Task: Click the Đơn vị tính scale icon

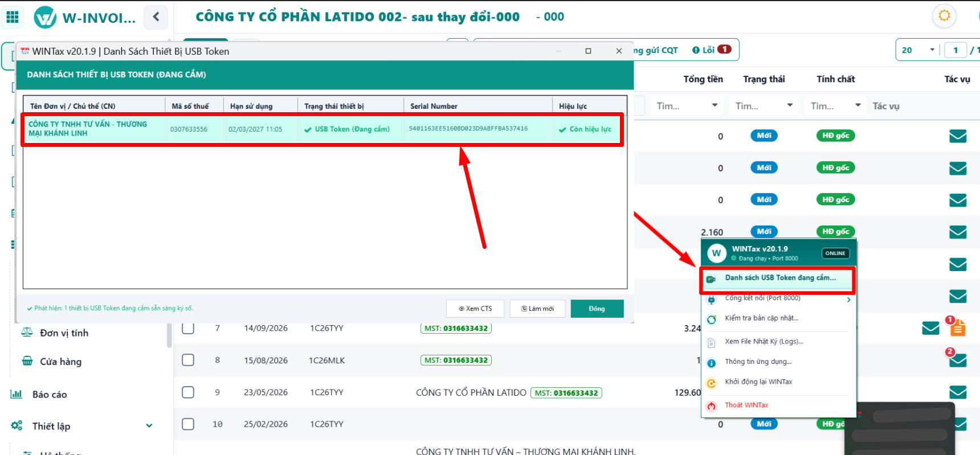Action: [x=27, y=332]
